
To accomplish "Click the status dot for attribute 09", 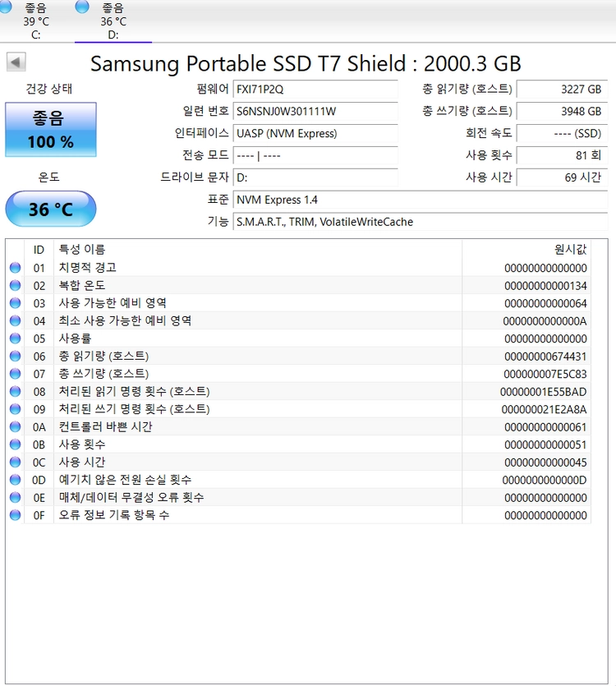I will click(x=16, y=409).
